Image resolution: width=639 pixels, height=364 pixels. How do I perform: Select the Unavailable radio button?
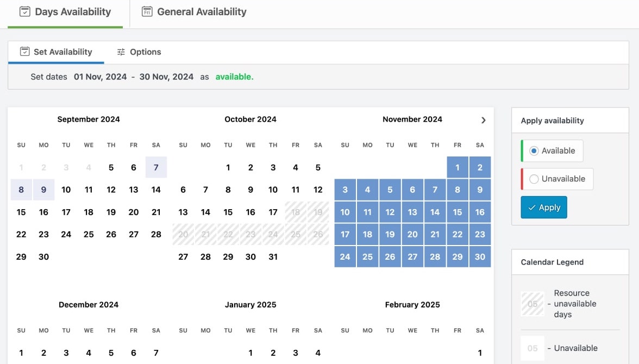point(534,179)
